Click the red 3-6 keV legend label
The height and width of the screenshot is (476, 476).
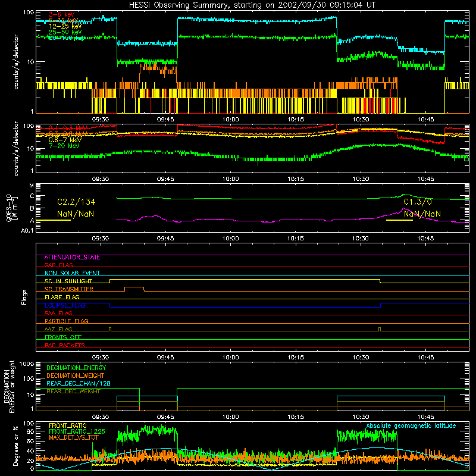[62, 14]
